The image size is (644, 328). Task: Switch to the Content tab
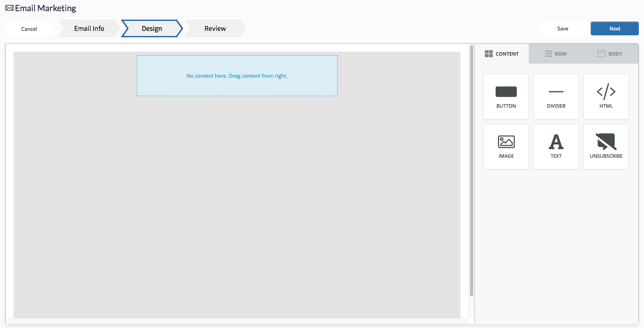(502, 54)
